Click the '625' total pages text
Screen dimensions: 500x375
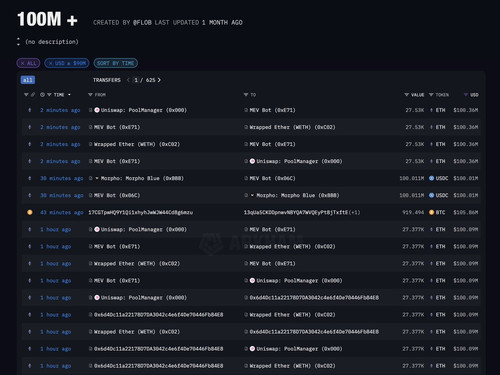pos(150,80)
